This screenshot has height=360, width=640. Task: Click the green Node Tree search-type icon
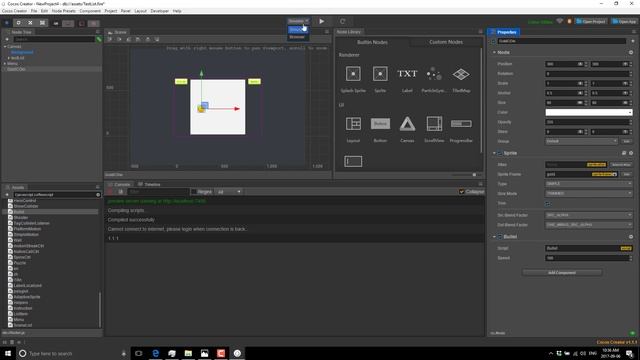pyautogui.click(x=98, y=39)
